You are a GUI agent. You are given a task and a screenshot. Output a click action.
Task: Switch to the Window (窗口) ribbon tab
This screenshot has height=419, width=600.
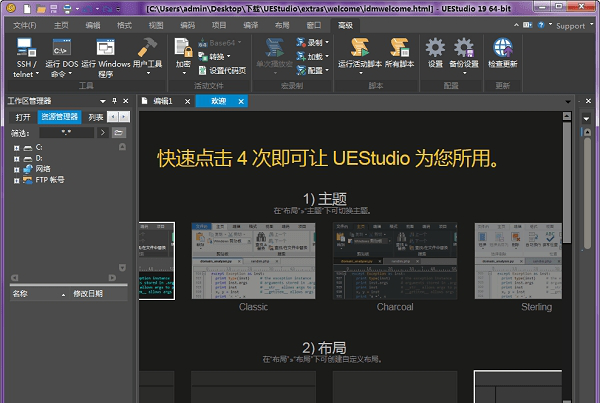314,26
